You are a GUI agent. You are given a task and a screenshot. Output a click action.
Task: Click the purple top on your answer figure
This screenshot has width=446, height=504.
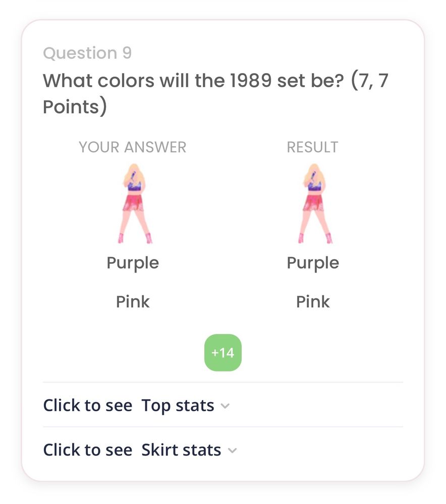135,186
